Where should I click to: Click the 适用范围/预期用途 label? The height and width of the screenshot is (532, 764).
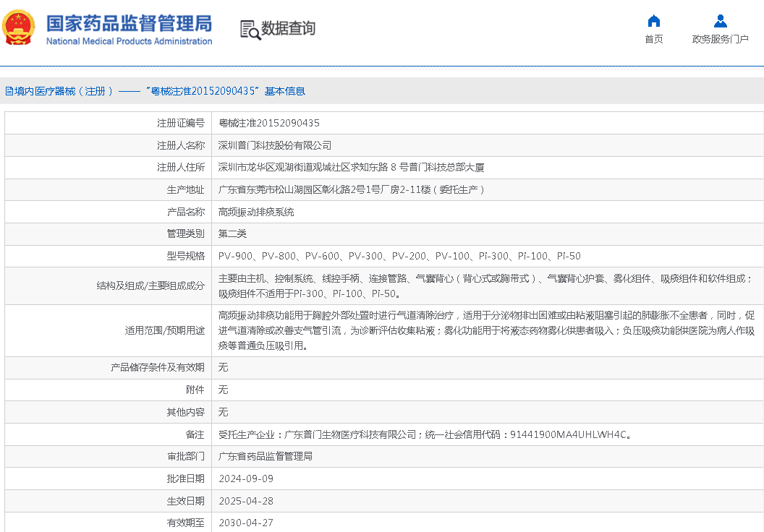(x=165, y=330)
